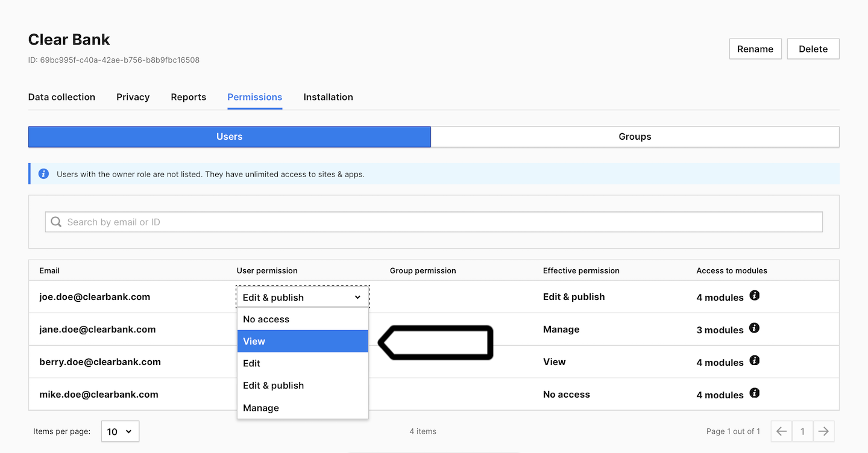Click the site ID under Clear Bank
The image size is (868, 453).
coord(114,60)
